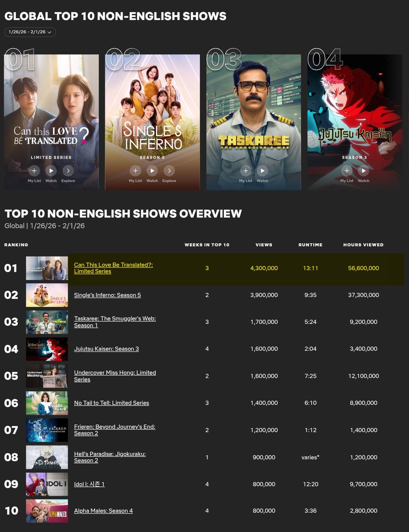Add Single's Inferno to My List
This screenshot has height=532, width=409.
(x=135, y=171)
